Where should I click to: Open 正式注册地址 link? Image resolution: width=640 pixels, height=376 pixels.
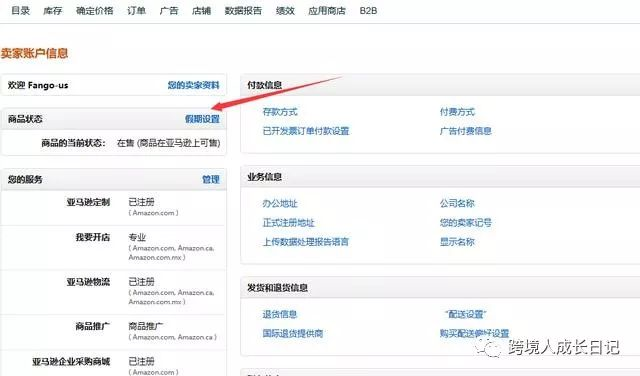[288, 222]
